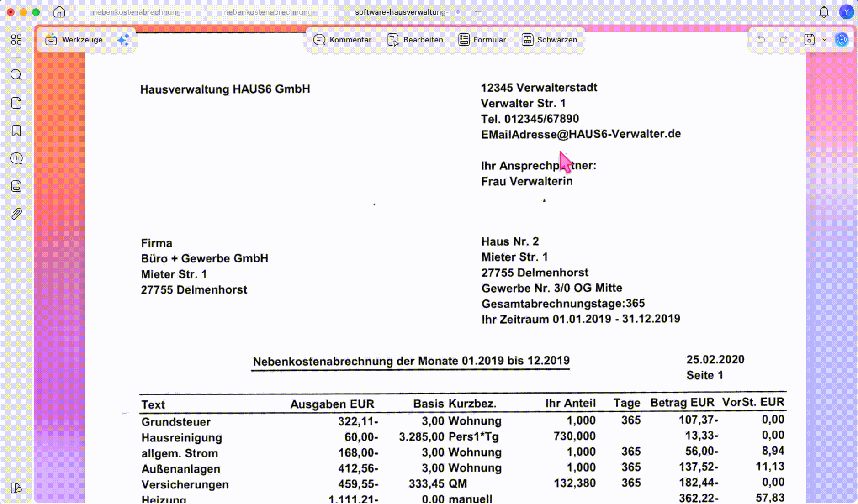The image size is (858, 504).
Task: Click the bottom-left sidebar panel icon
Action: (16, 488)
